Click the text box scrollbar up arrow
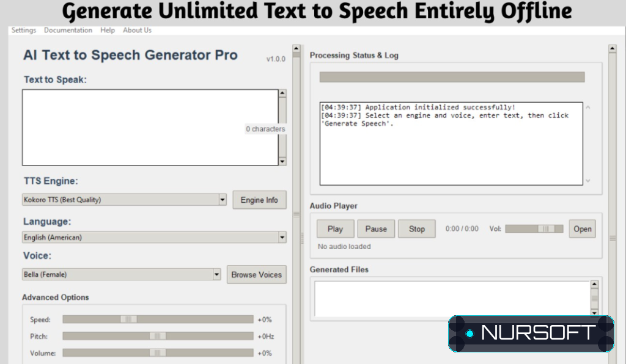The width and height of the screenshot is (626, 364). tap(282, 93)
